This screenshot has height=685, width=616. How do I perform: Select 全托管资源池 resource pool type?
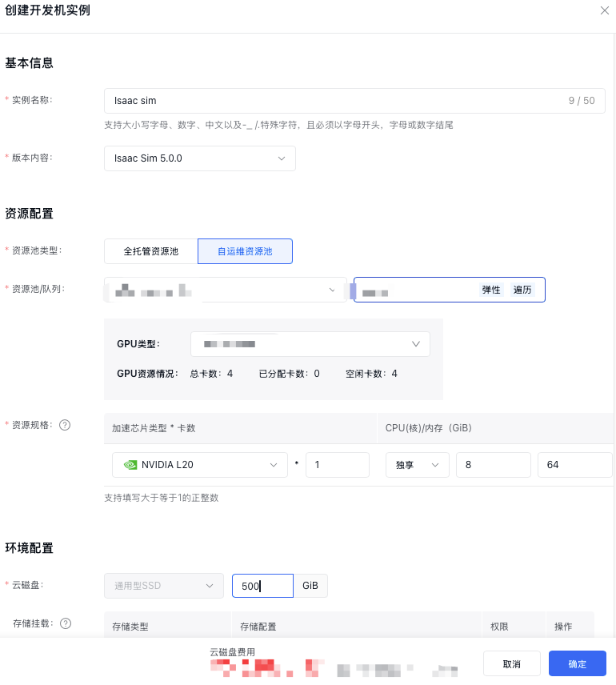[x=150, y=251]
